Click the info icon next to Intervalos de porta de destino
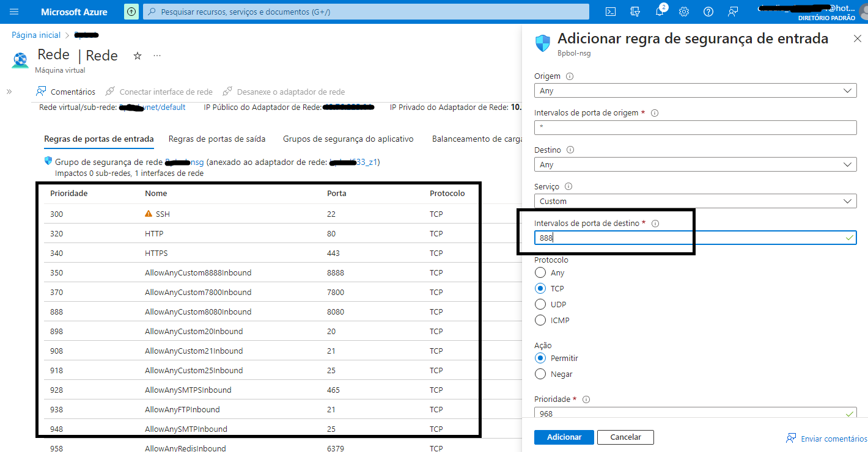The height and width of the screenshot is (452, 868). tap(655, 224)
